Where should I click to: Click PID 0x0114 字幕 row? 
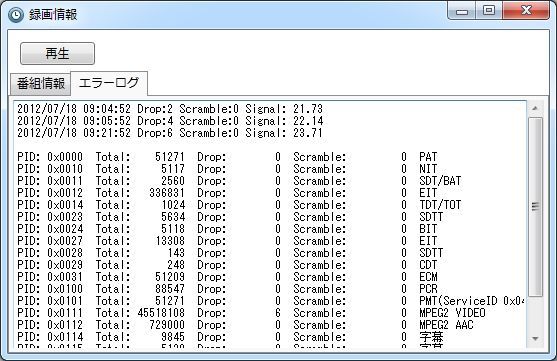pos(230,337)
